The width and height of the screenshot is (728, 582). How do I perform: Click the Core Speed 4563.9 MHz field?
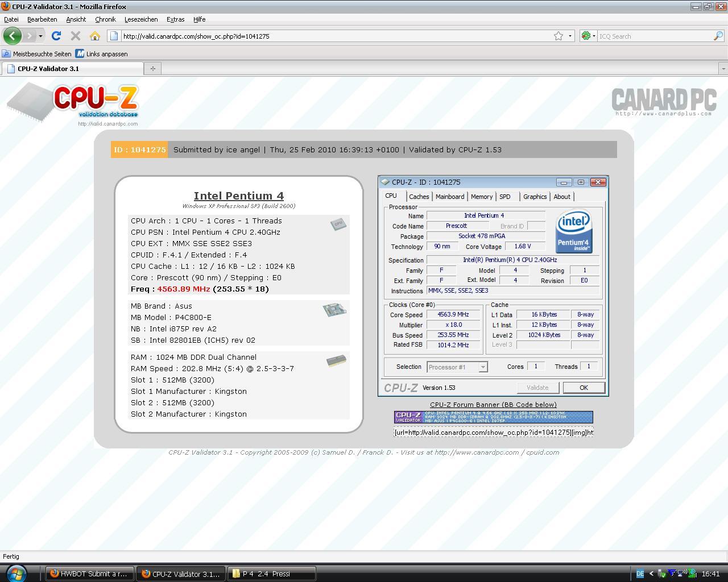pos(453,314)
